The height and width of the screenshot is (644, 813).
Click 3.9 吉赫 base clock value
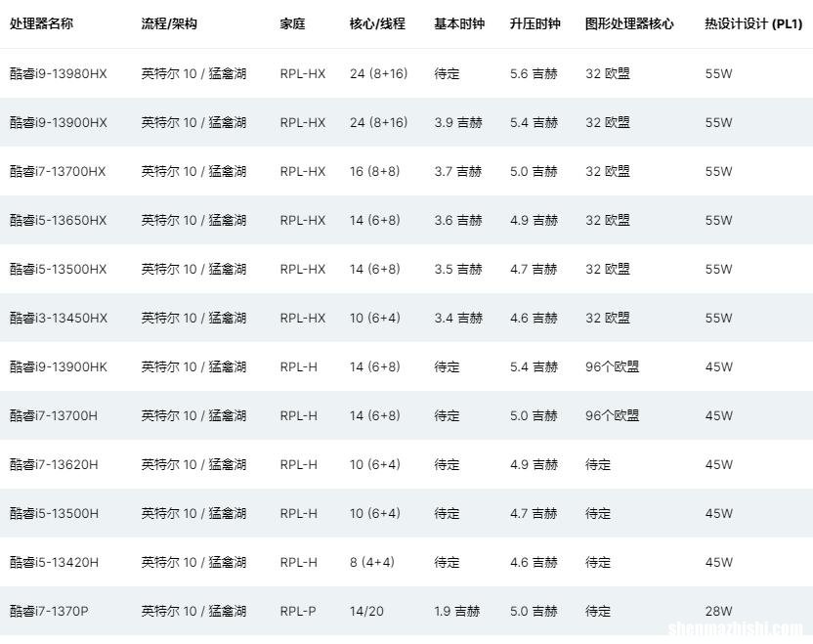[458, 122]
